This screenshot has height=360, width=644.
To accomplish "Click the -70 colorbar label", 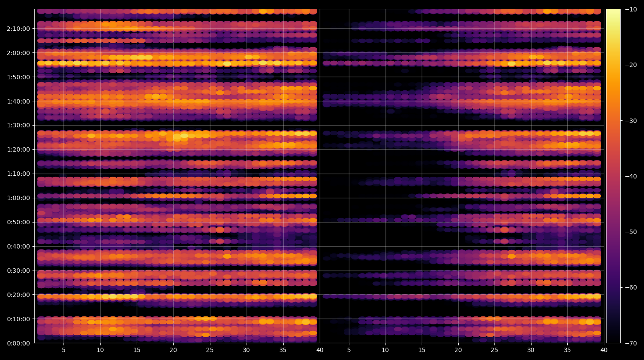I will 631,343.
